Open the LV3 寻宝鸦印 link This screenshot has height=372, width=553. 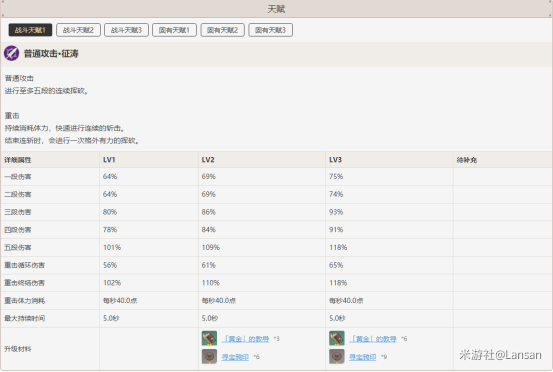pos(363,357)
